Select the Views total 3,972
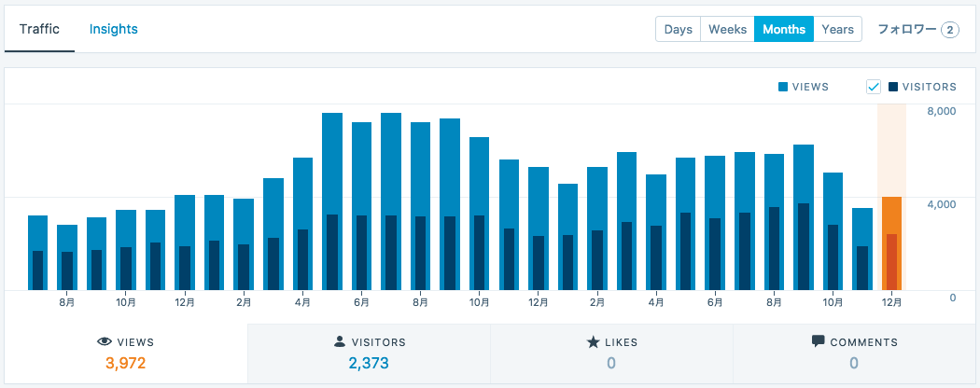This screenshot has height=388, width=980. coord(126,363)
